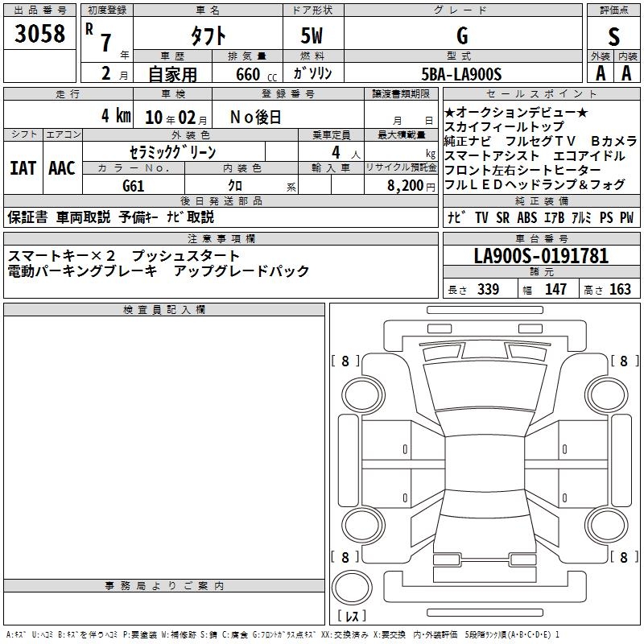Screen dimensions: 644x644
Task: Click the inspection date 10年02月
Action: pos(176,118)
